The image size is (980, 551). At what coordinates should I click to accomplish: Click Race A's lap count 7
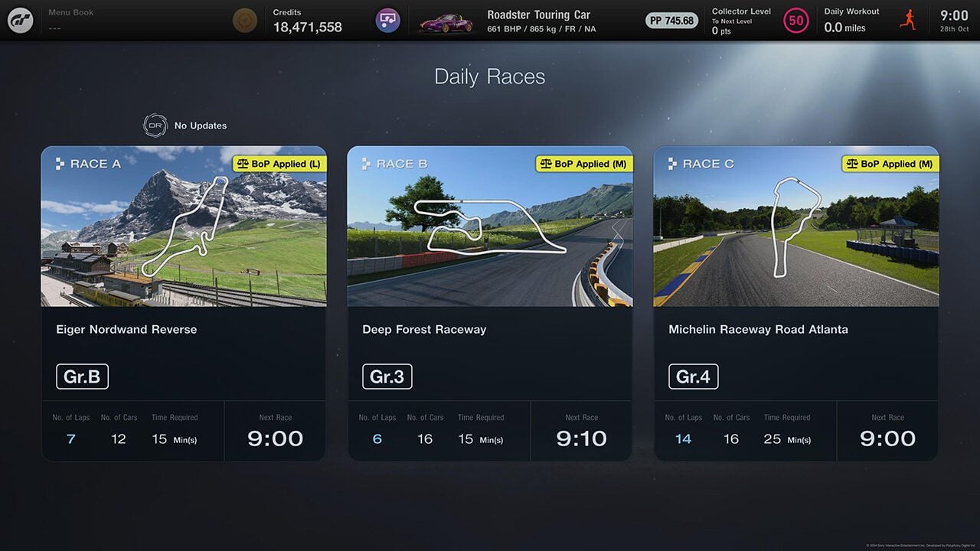71,439
